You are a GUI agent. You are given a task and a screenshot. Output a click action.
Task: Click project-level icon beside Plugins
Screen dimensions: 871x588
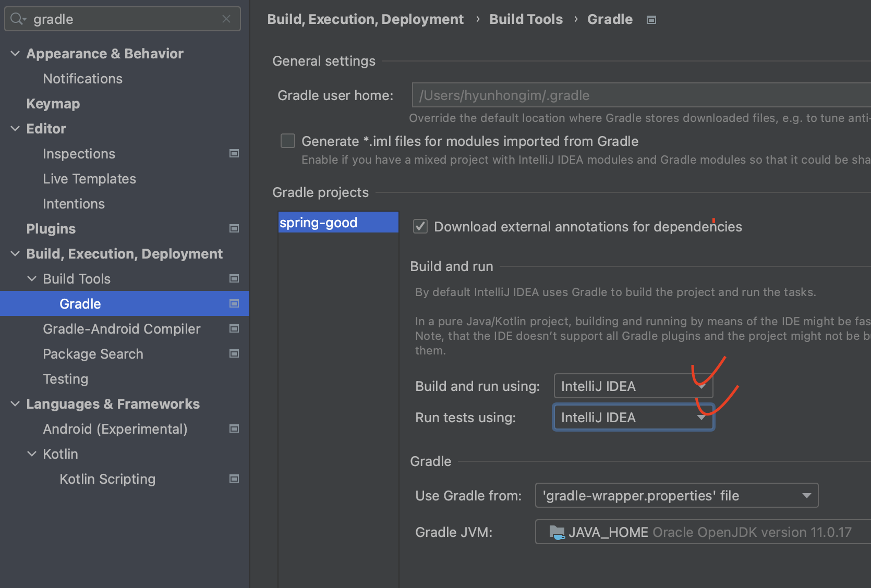coord(234,228)
